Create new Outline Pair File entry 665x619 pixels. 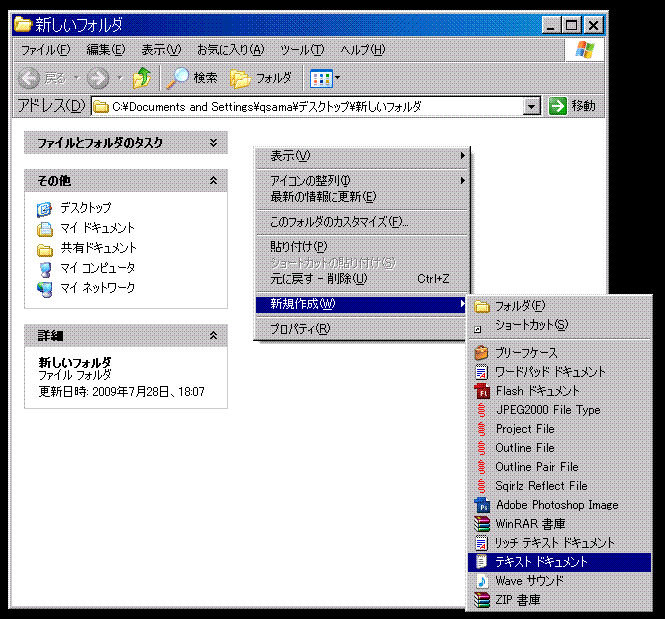tap(559, 467)
